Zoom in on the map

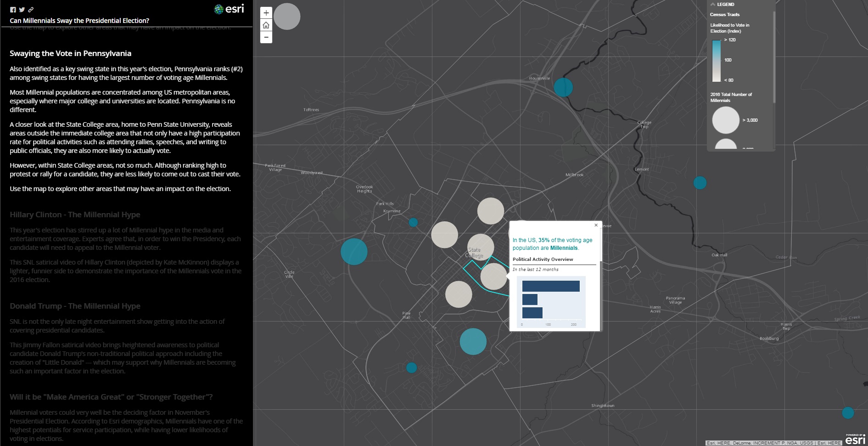pos(266,13)
